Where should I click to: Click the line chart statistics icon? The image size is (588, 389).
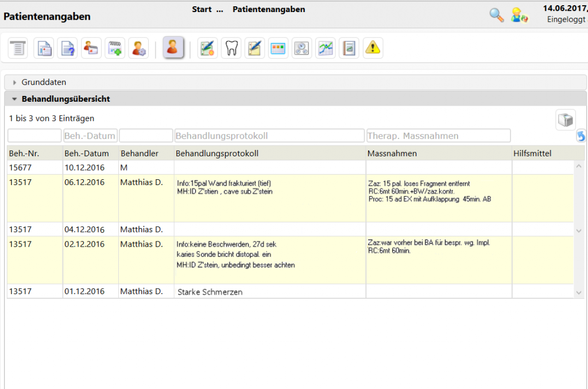pos(326,48)
